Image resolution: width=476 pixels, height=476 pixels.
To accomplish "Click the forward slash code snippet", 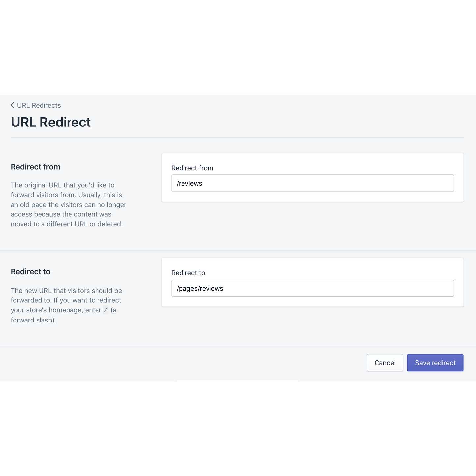I will (106, 310).
